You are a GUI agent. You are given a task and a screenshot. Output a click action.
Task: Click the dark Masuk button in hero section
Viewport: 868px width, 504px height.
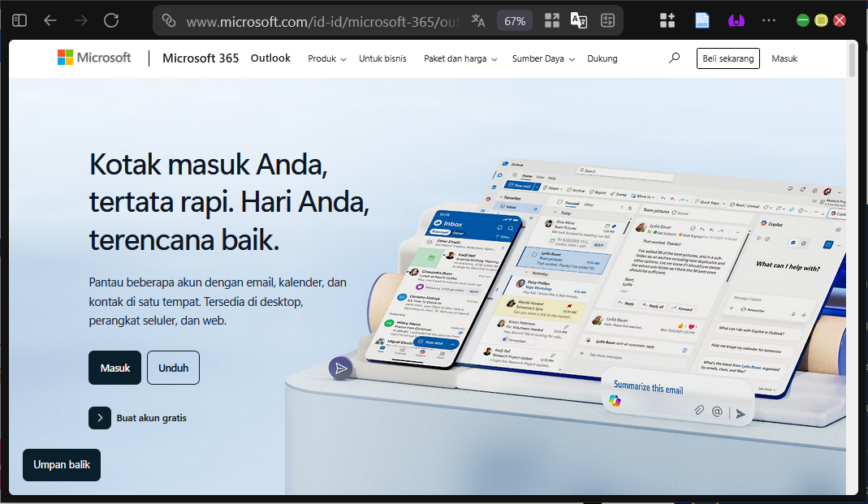pyautogui.click(x=115, y=368)
